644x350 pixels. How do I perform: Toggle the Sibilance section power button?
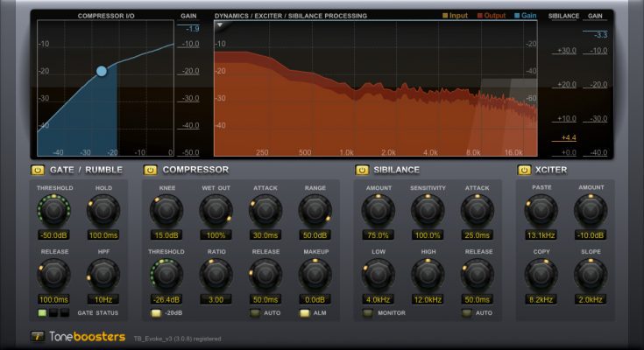click(361, 170)
